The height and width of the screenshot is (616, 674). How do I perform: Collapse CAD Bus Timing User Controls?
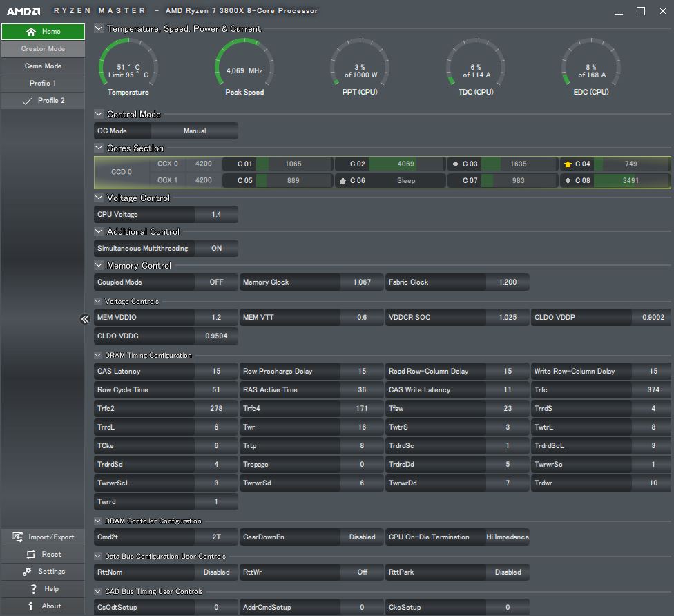97,592
